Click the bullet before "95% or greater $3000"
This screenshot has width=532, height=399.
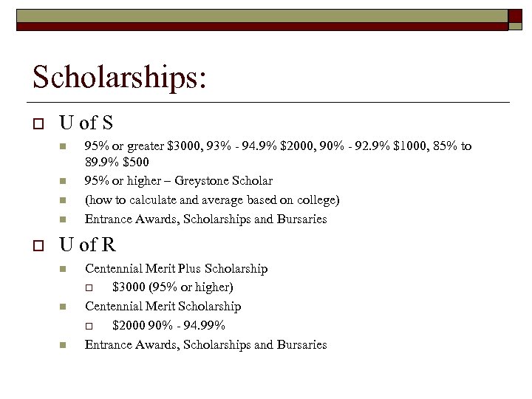click(64, 147)
